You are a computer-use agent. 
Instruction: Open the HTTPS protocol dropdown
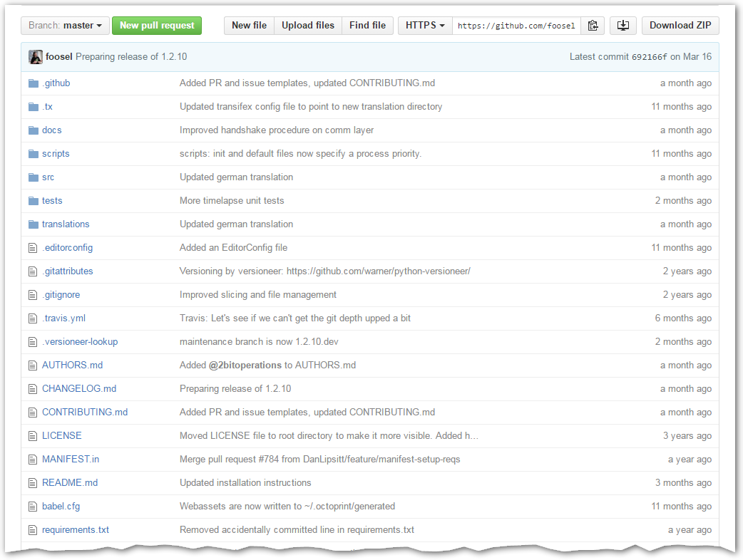point(424,25)
